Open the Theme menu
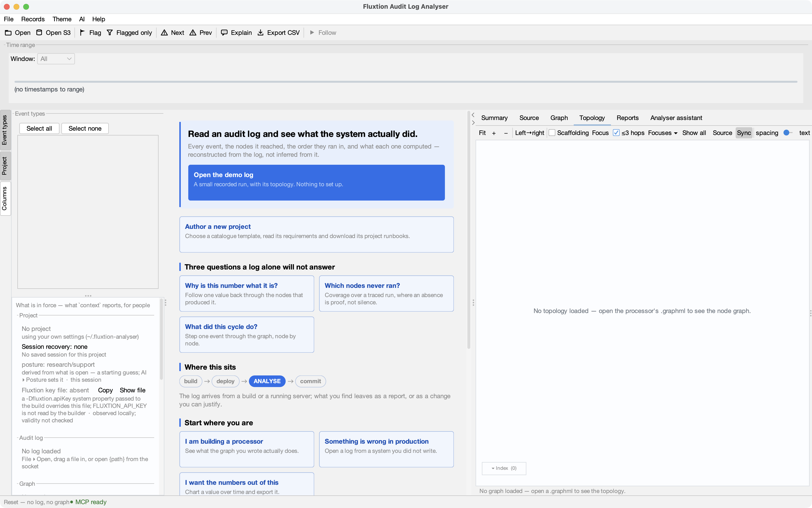Screen dimensions: 812x508 62,19
